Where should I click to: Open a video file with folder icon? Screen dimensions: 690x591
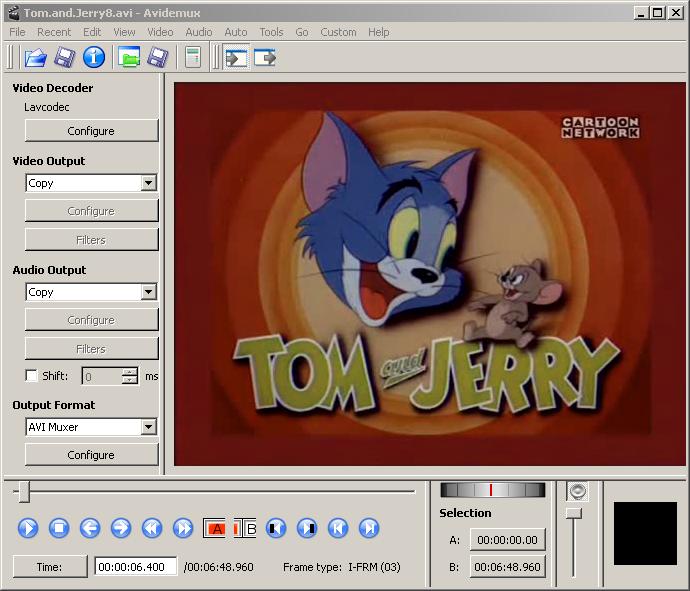point(36,58)
